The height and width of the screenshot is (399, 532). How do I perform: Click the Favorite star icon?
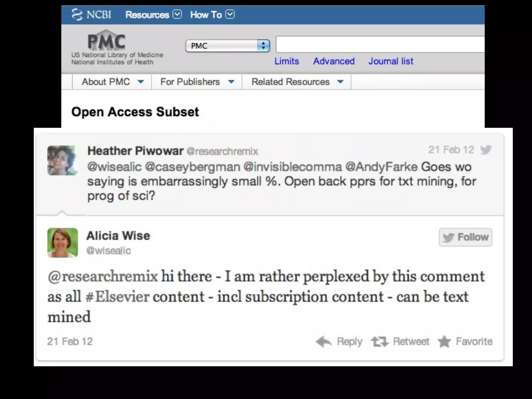[x=444, y=342]
